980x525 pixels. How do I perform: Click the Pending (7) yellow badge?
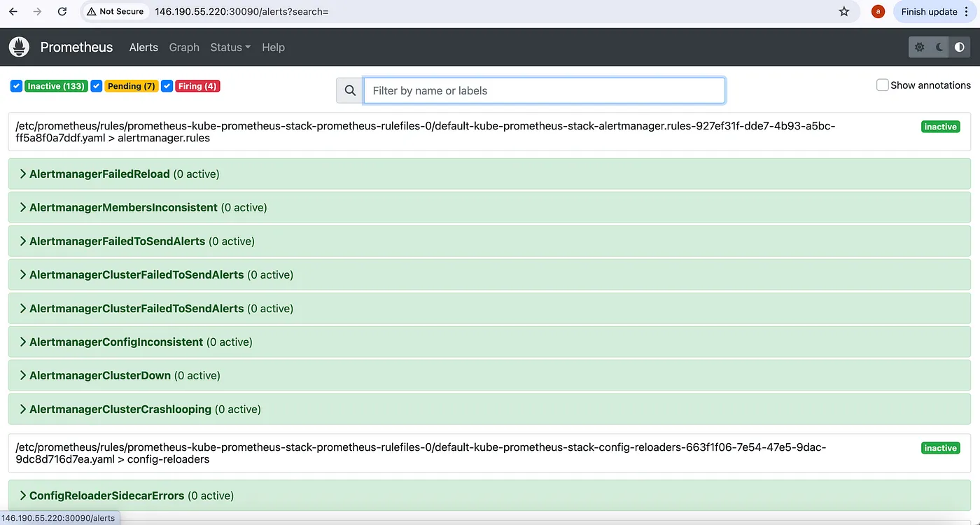tap(132, 86)
